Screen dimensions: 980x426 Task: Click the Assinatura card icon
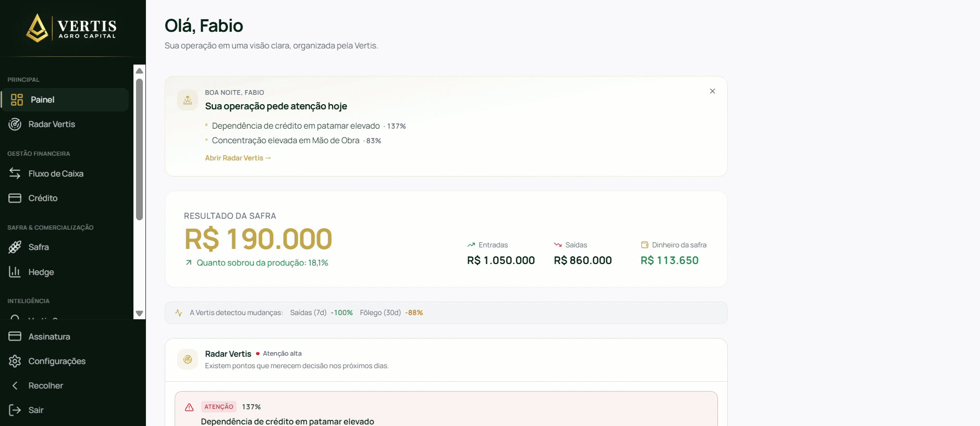pyautogui.click(x=15, y=336)
